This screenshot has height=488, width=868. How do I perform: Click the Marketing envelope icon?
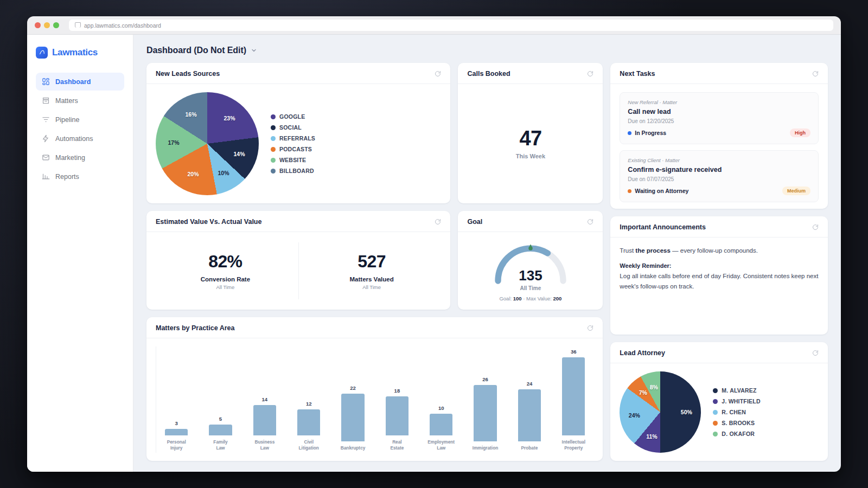click(x=46, y=158)
